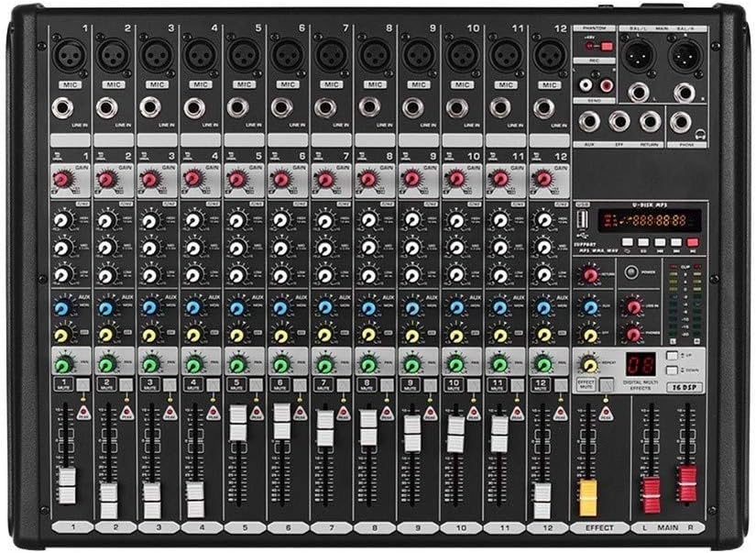756x553 pixels.
Task: Click the U-DISK MP3 LED display
Action: point(650,221)
